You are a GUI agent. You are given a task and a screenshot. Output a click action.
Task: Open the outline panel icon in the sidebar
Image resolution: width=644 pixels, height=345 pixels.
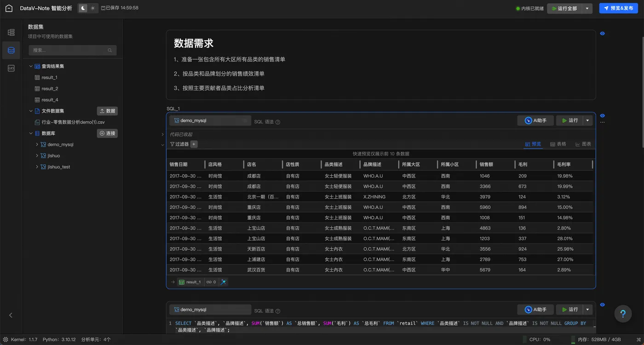(x=11, y=32)
